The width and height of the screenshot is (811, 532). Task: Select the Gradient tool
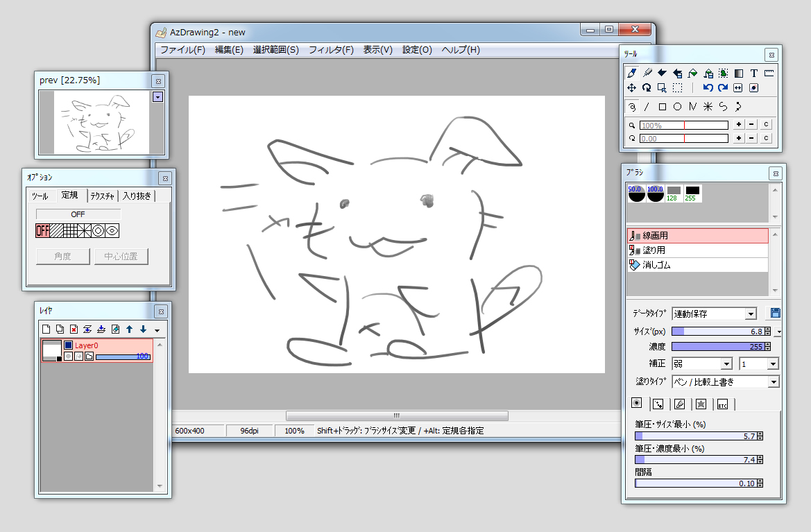739,73
